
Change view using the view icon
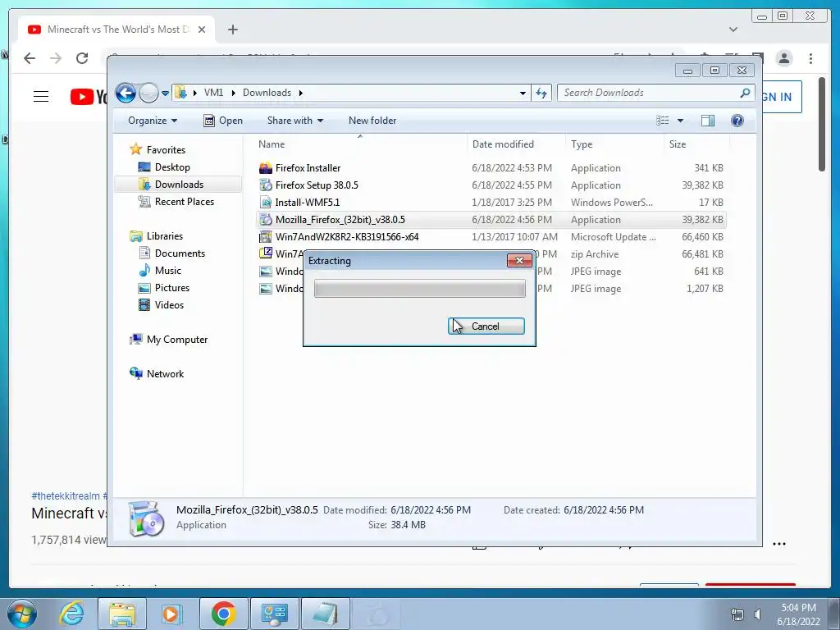663,121
